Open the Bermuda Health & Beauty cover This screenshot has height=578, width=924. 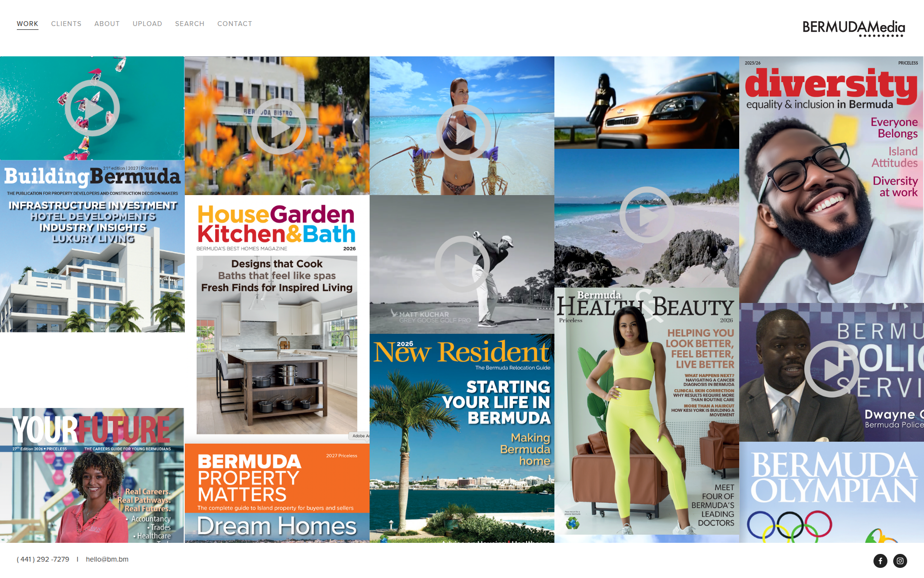click(x=647, y=411)
